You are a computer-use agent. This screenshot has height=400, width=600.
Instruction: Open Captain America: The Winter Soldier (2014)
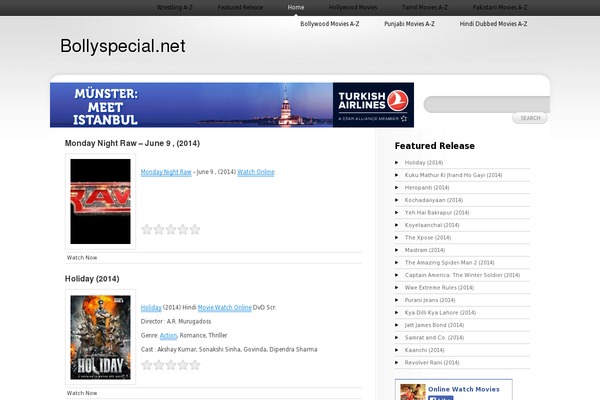[x=462, y=275]
